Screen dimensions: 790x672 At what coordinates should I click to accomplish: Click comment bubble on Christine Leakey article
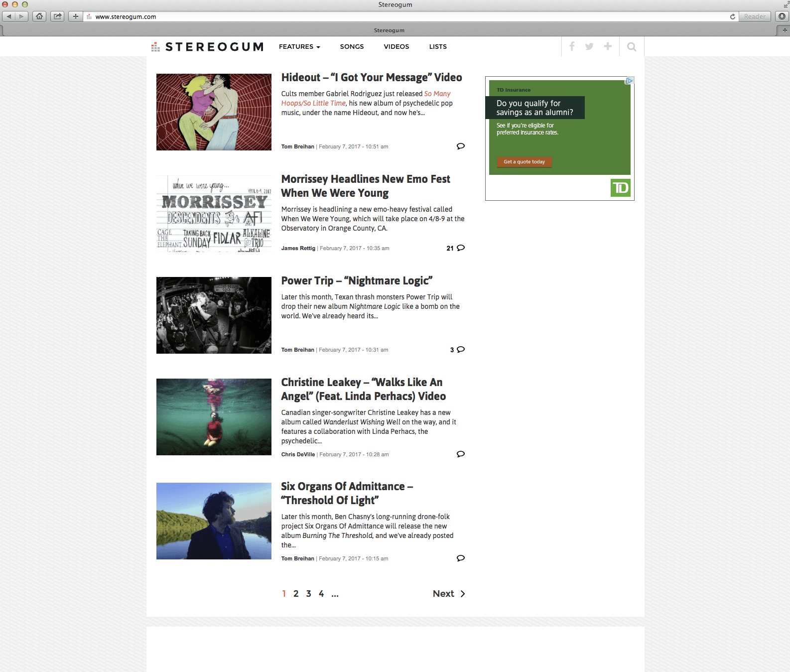click(461, 454)
